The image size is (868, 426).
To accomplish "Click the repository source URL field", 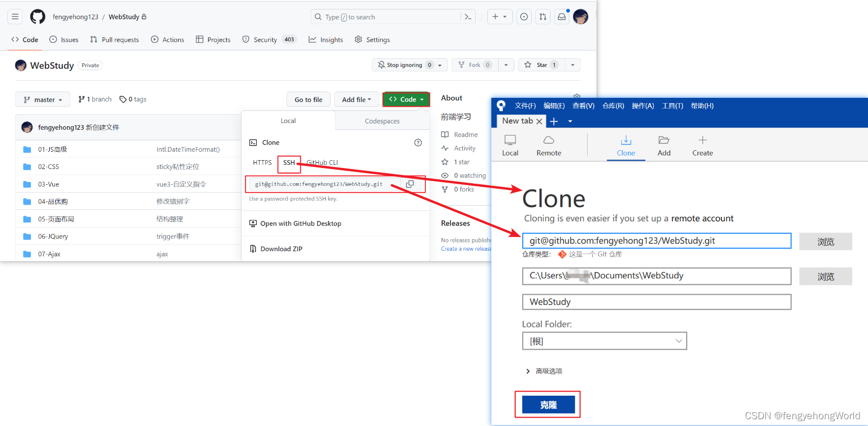I will 657,241.
